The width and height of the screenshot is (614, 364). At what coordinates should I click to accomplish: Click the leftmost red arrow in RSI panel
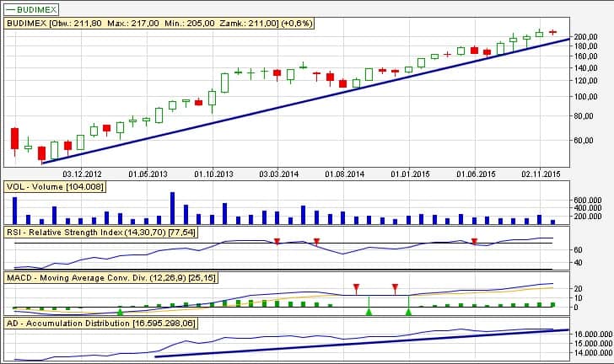point(277,243)
